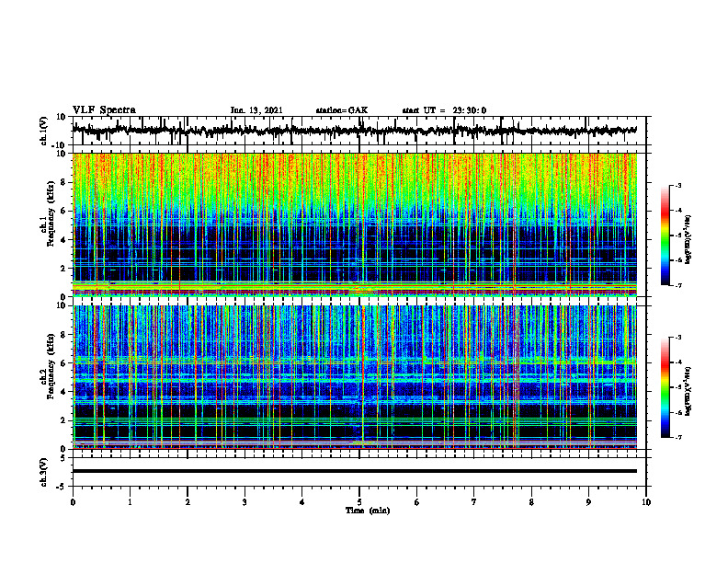Click the "-7" label on ch.2 colorbar

678,437
